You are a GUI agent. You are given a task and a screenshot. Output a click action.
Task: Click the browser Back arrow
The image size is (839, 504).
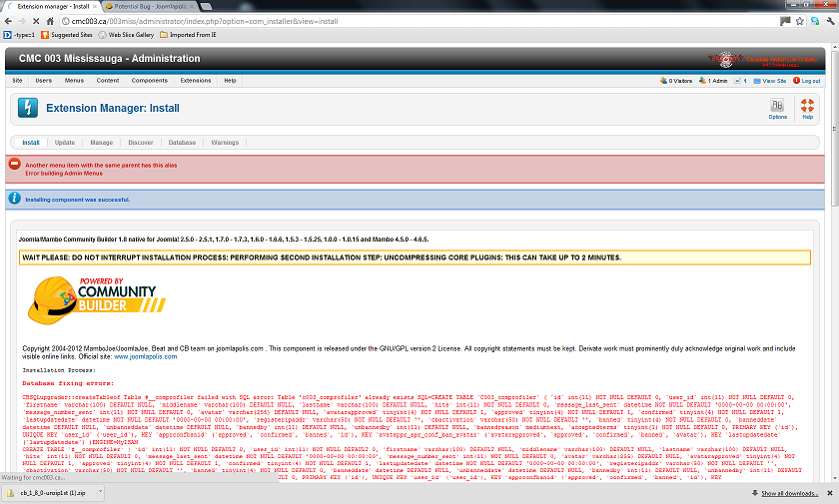(8, 21)
